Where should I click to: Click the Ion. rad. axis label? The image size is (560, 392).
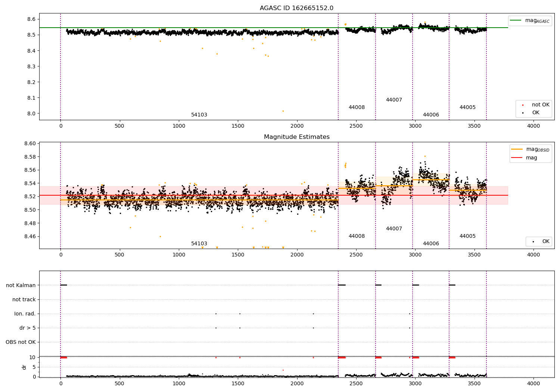pos(25,314)
